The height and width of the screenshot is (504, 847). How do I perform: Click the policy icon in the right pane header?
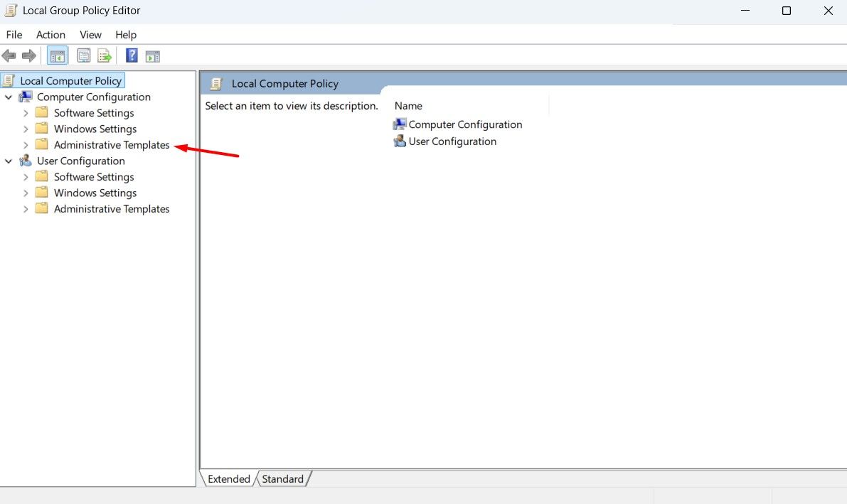(x=217, y=84)
